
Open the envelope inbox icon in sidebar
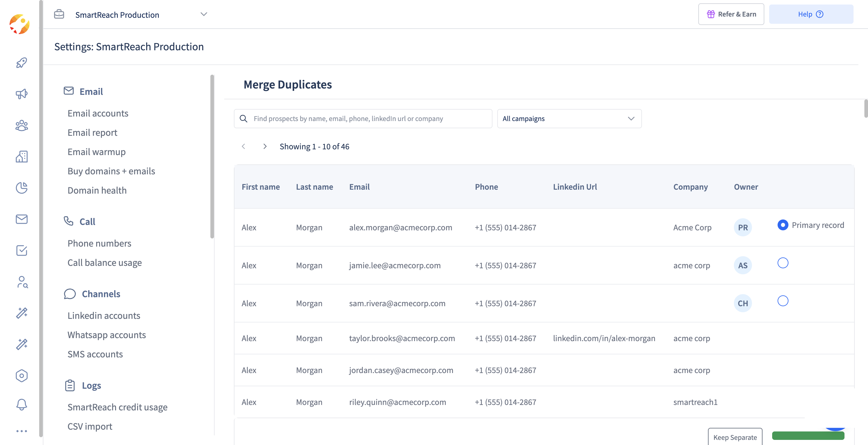(x=22, y=219)
